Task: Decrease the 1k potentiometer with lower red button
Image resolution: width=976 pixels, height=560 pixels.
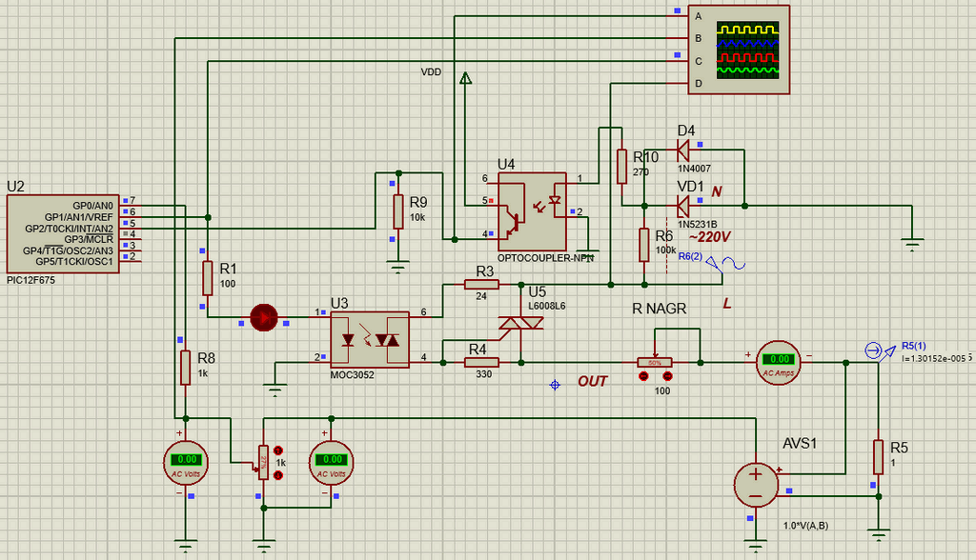Action: pyautogui.click(x=278, y=475)
